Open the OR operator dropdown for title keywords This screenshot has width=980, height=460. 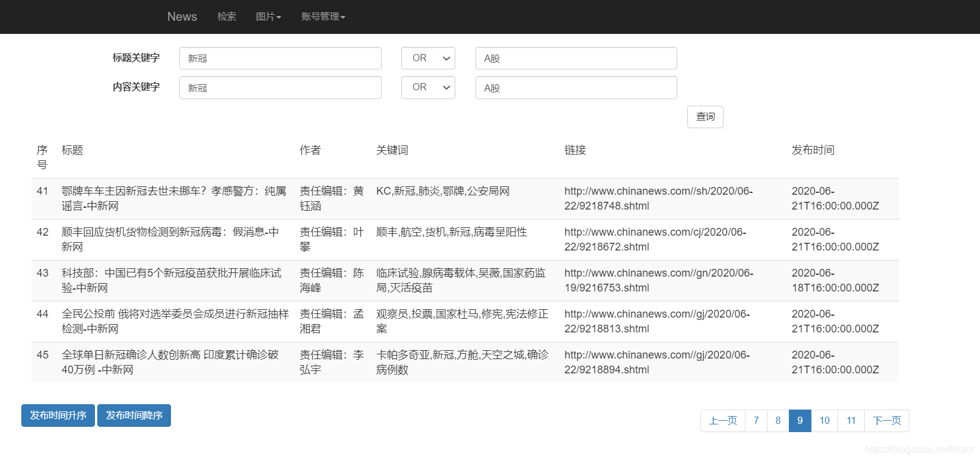tap(428, 58)
